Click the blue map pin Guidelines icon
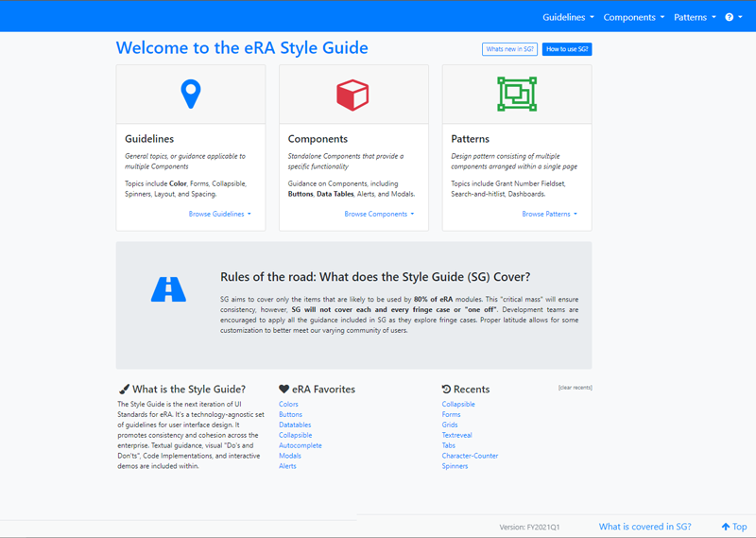Viewport: 756px width, 538px height. coord(191,94)
